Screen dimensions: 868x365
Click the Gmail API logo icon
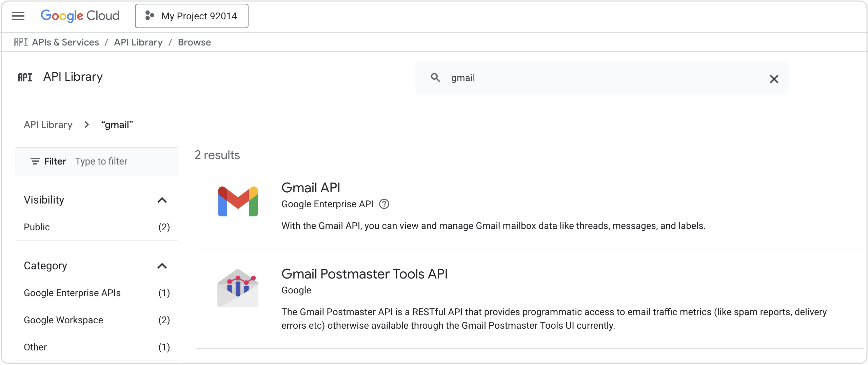[x=238, y=201]
